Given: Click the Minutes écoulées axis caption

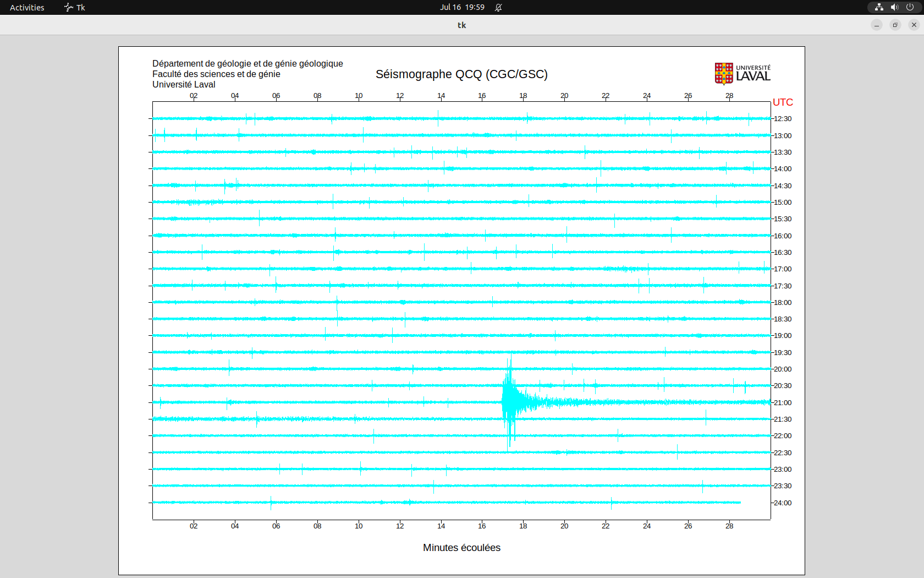Looking at the screenshot, I should tap(461, 548).
